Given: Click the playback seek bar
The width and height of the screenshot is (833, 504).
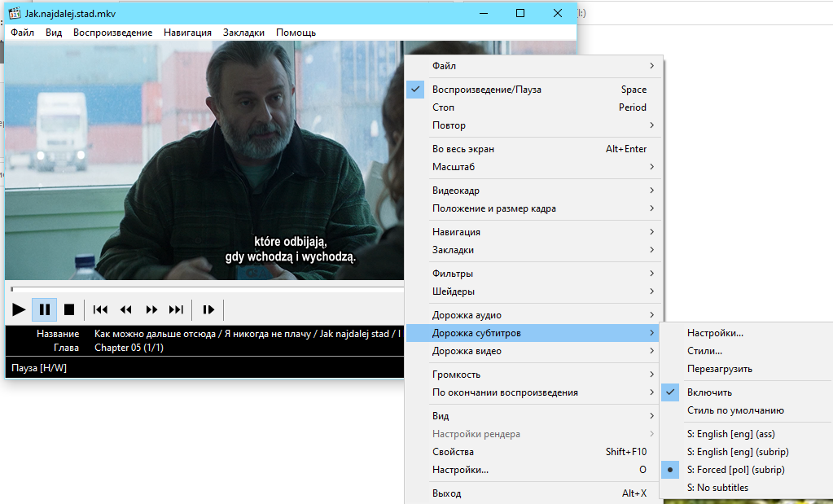Looking at the screenshot, I should [x=204, y=289].
